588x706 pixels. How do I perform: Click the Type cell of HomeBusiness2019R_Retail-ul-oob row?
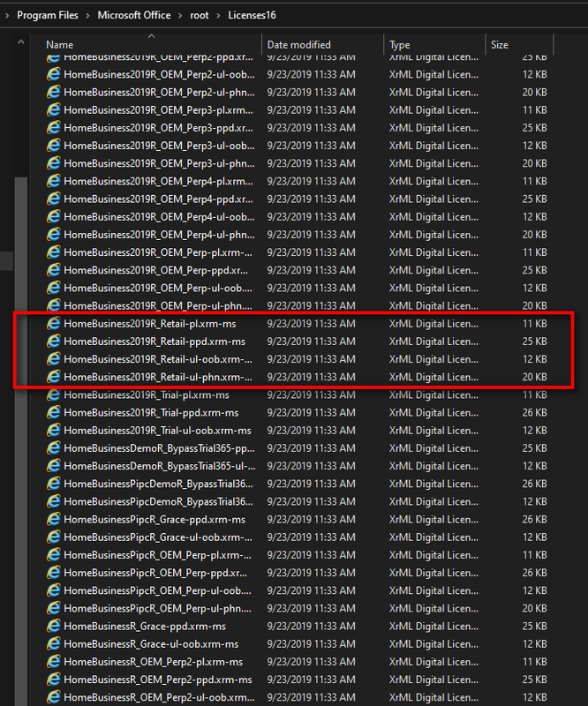[x=433, y=359]
